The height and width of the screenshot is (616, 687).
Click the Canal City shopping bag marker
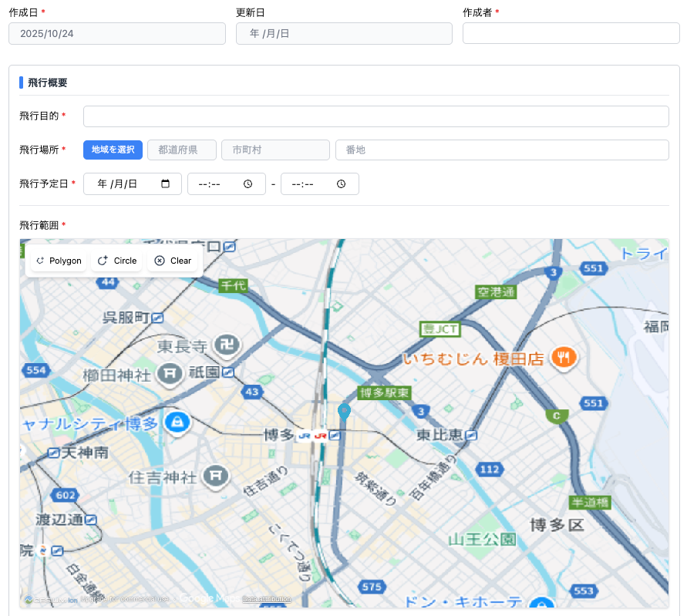click(178, 422)
